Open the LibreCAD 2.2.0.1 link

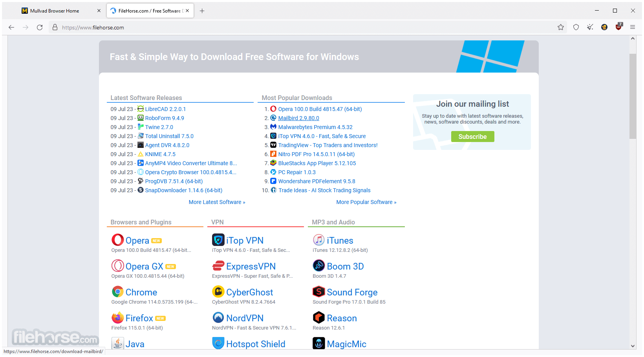coord(165,109)
